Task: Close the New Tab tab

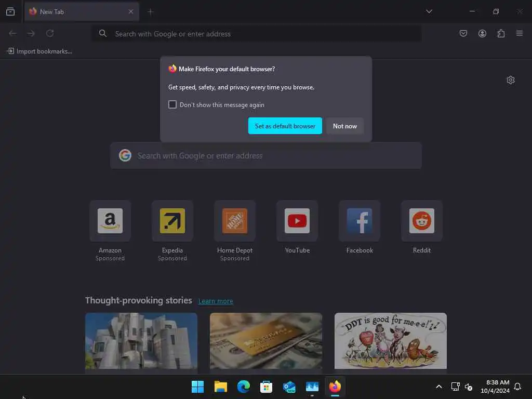Action: pyautogui.click(x=130, y=11)
